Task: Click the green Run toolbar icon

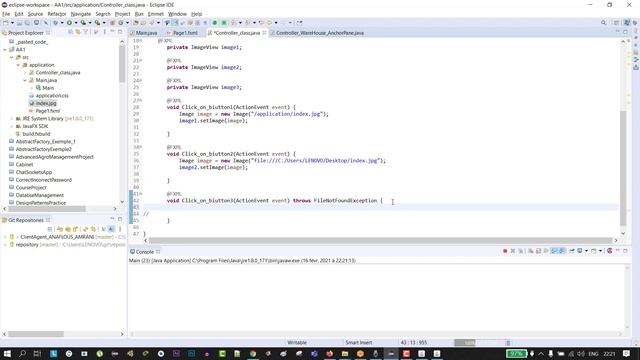Action: [69, 23]
